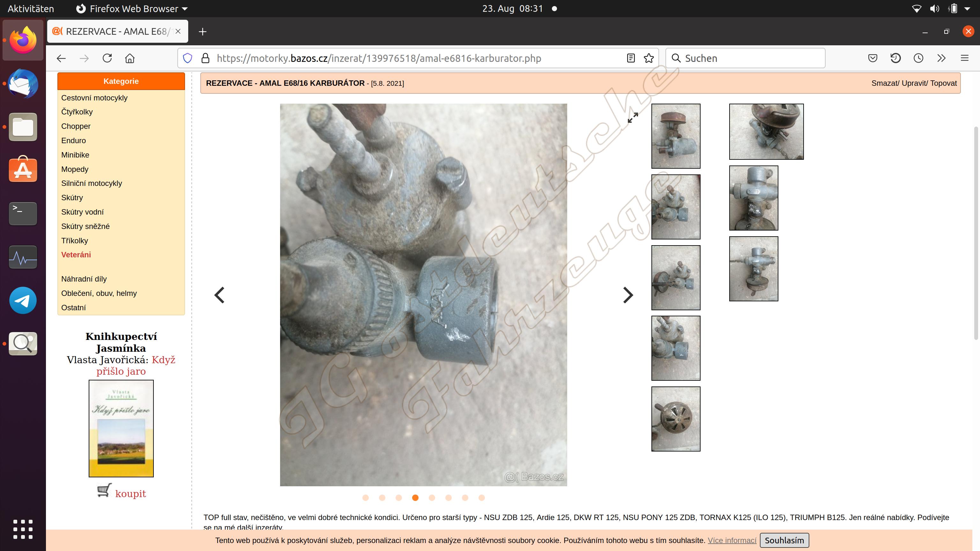Image resolution: width=980 pixels, height=551 pixels.
Task: Expand the gallery image to fullscreen
Action: (633, 117)
